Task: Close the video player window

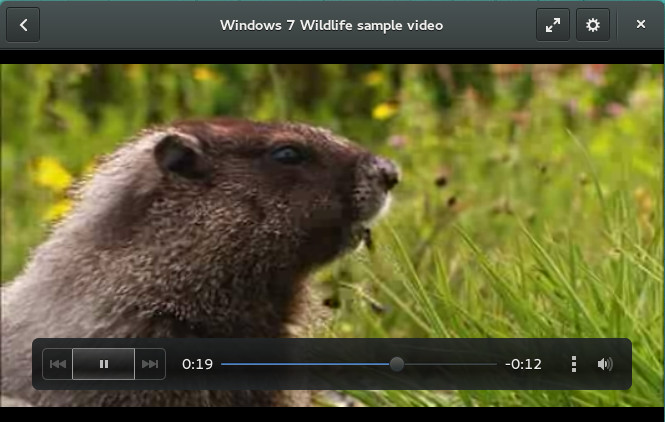Action: pyautogui.click(x=641, y=25)
